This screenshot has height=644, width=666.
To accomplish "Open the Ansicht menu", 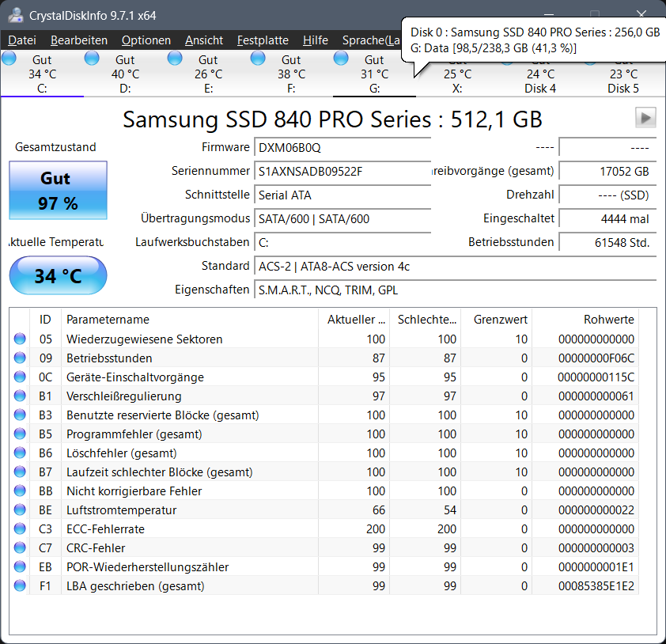I will [204, 40].
